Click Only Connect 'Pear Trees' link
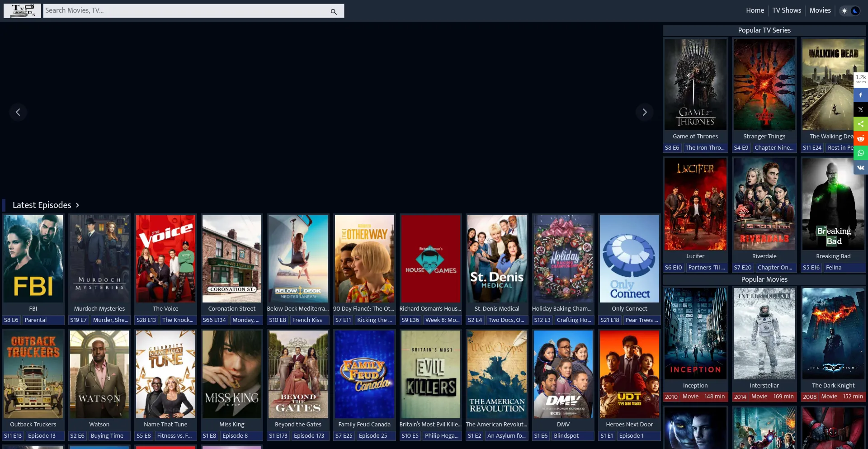 (x=642, y=320)
